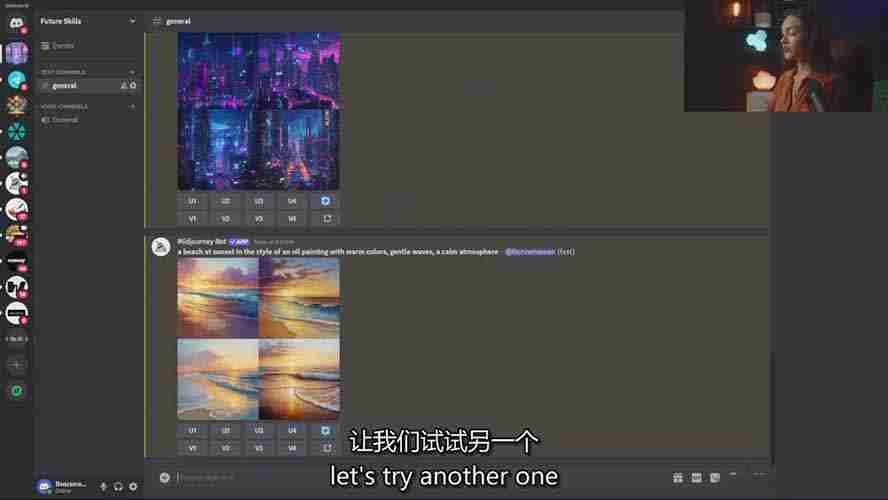Open Discord direct messages home icon
888x500 pixels.
click(x=16, y=24)
